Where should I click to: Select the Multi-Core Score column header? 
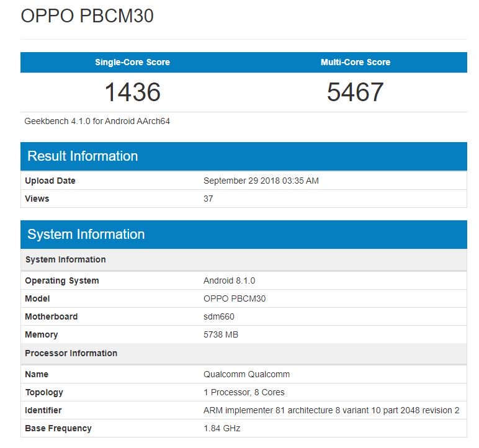[x=356, y=62]
